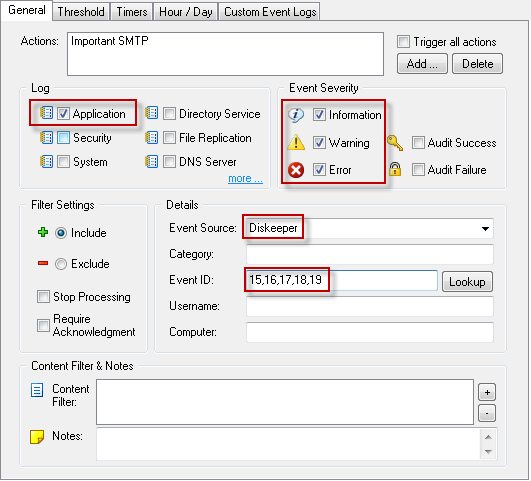Open the Custom Event Logs tab

(x=270, y=12)
